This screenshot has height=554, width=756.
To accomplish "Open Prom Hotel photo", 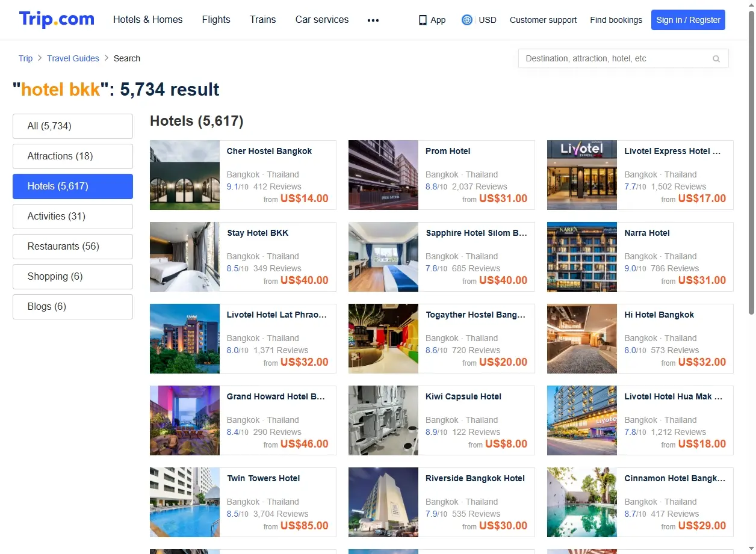I will coord(383,175).
